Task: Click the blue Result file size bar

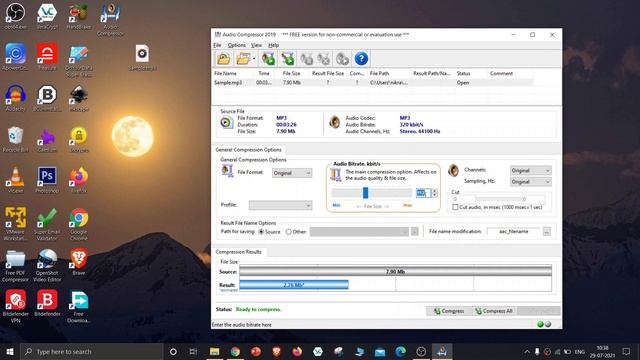Action: click(x=294, y=285)
